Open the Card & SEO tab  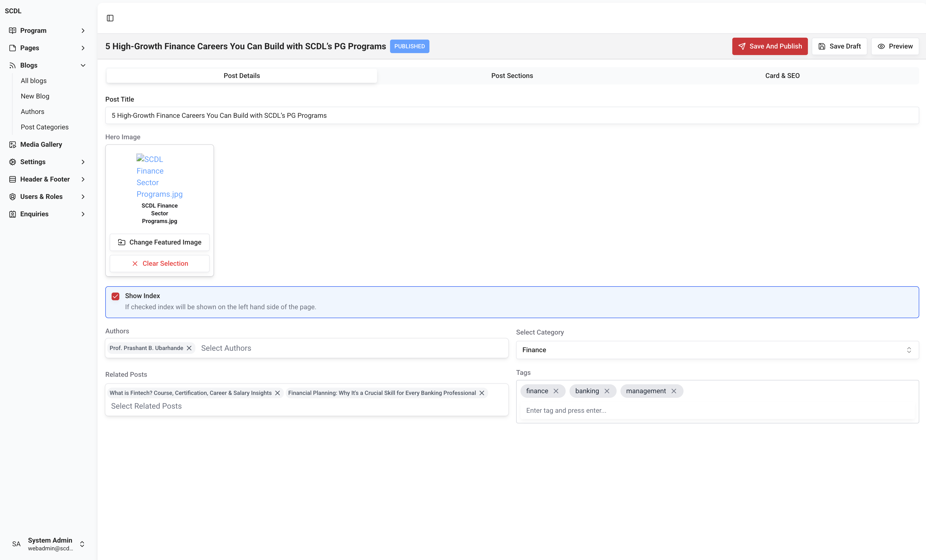(x=782, y=76)
